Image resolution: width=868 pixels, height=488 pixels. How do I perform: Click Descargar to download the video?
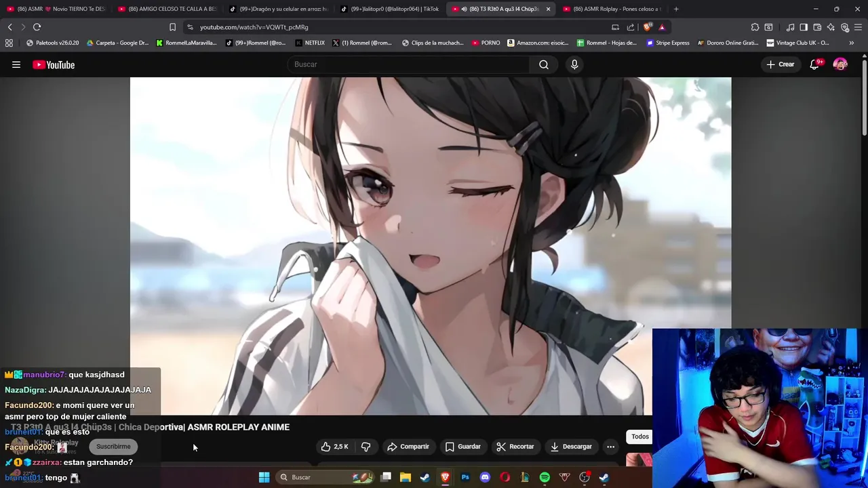click(571, 447)
